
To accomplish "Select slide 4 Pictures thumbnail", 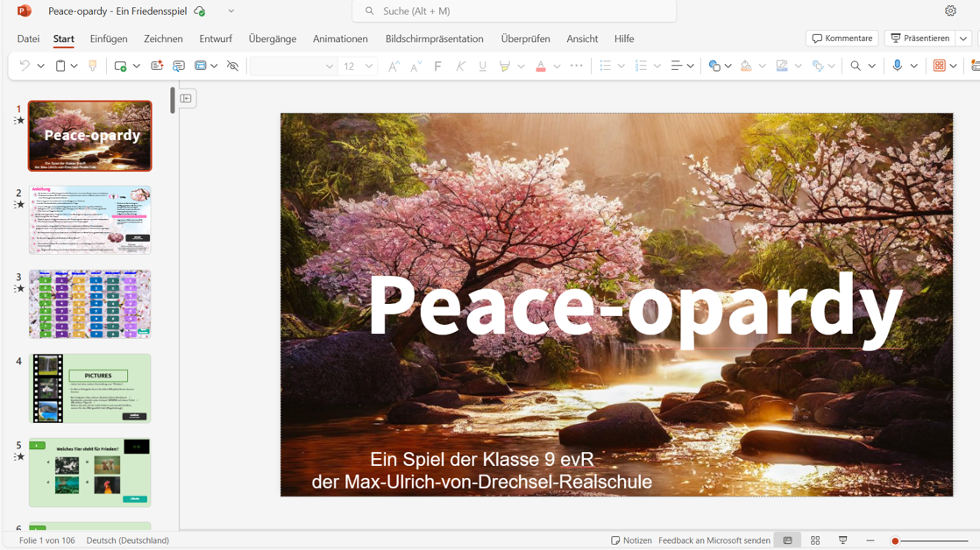I will 89,388.
